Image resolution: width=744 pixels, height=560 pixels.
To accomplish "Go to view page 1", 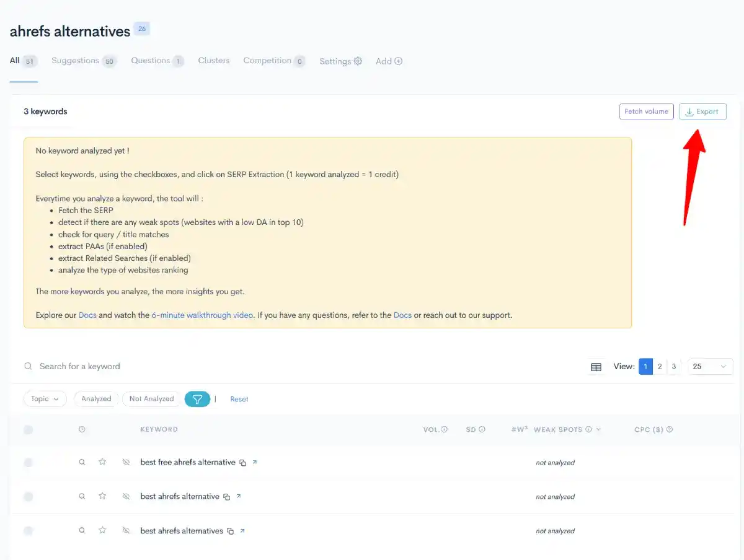I will click(x=645, y=367).
